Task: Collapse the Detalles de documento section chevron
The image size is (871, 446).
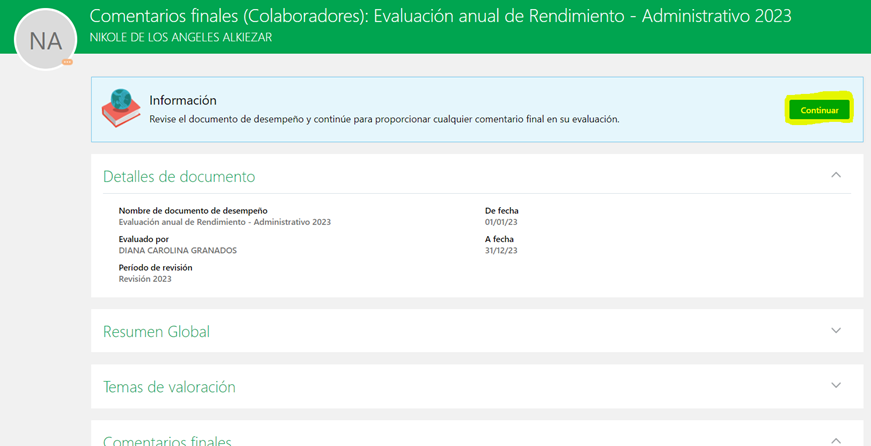Action: click(836, 175)
